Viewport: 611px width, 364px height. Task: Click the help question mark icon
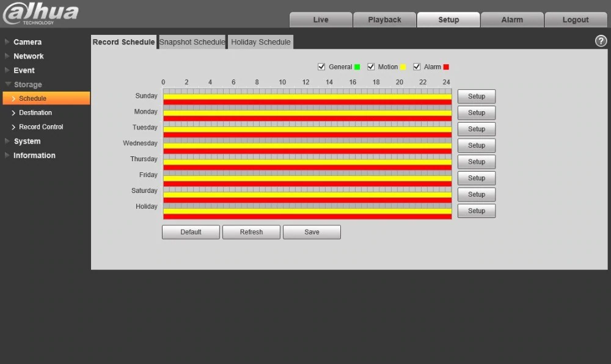(x=601, y=42)
